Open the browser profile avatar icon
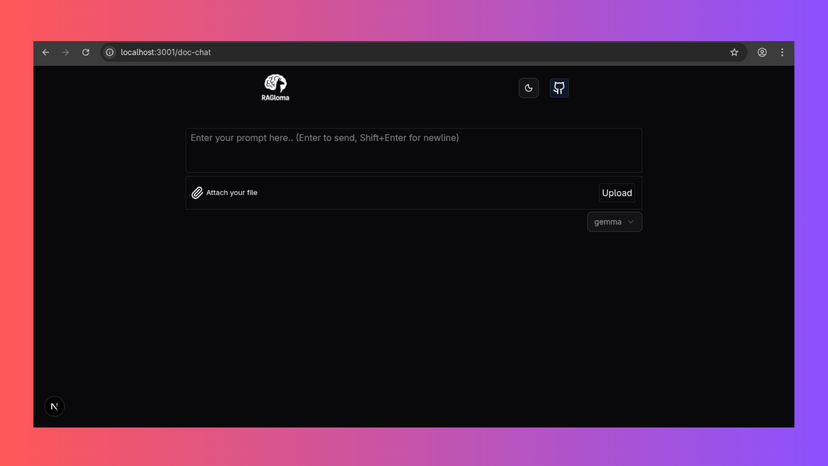The width and height of the screenshot is (828, 466). coord(762,52)
